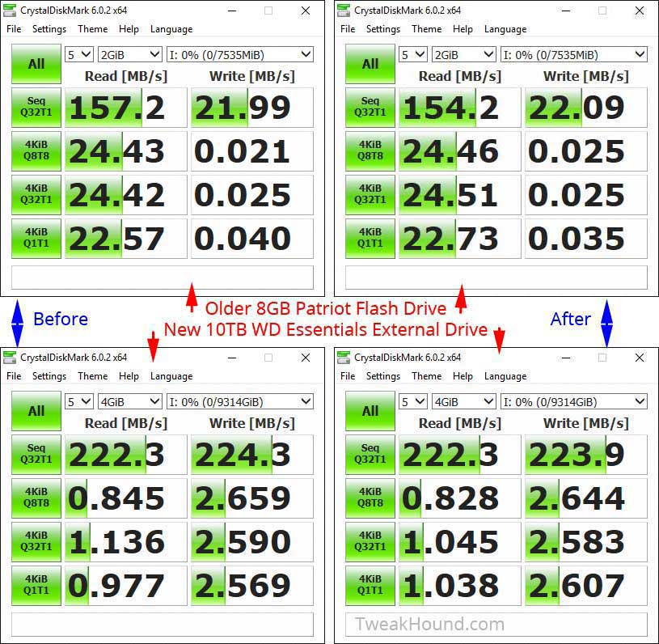This screenshot has height=644, width=659.
Task: Start 4KiB Q1T1 test in top-left window
Action: [36, 239]
